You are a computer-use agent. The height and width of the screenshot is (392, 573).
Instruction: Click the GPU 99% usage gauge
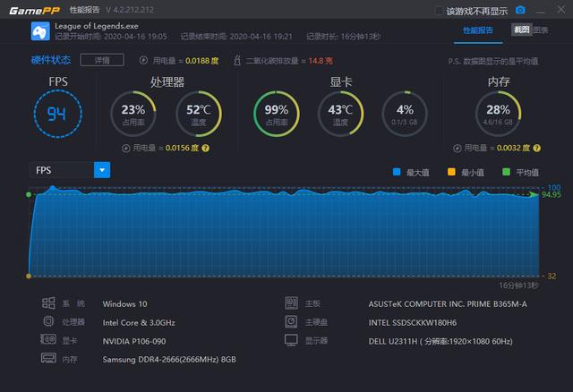[x=277, y=114]
